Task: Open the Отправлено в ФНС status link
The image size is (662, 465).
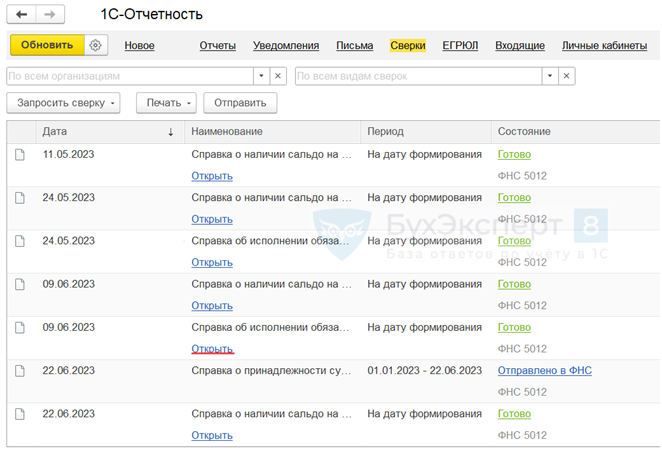Action: click(x=545, y=370)
